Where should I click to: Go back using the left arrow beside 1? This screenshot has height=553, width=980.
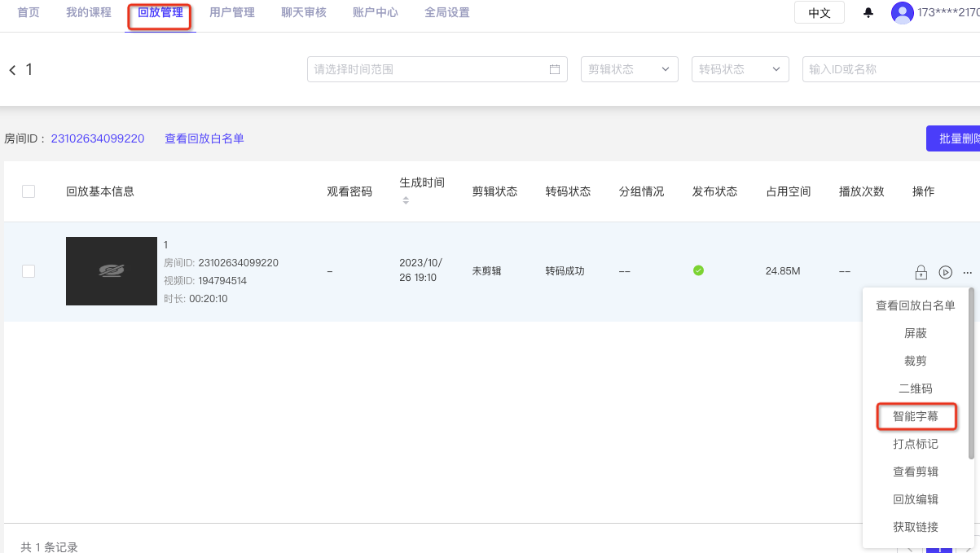12,70
